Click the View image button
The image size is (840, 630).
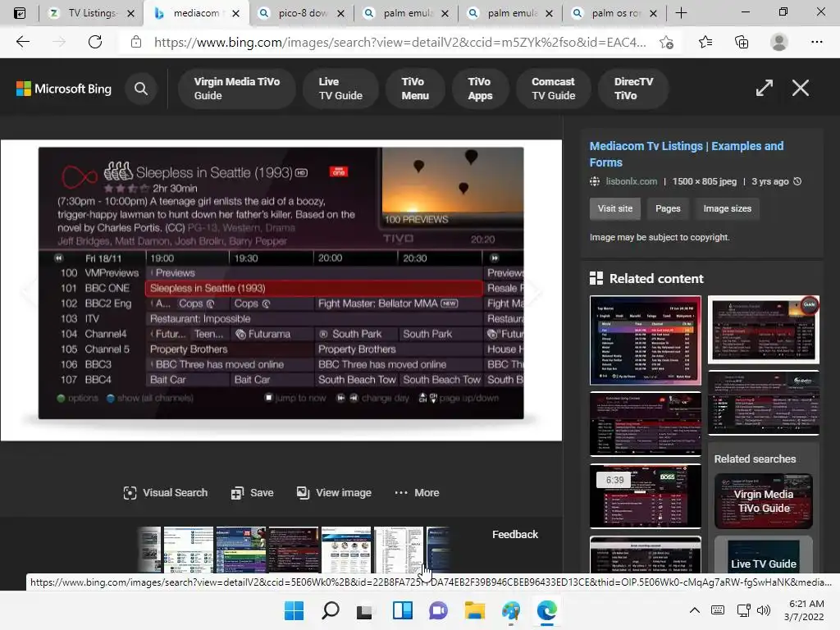point(334,493)
